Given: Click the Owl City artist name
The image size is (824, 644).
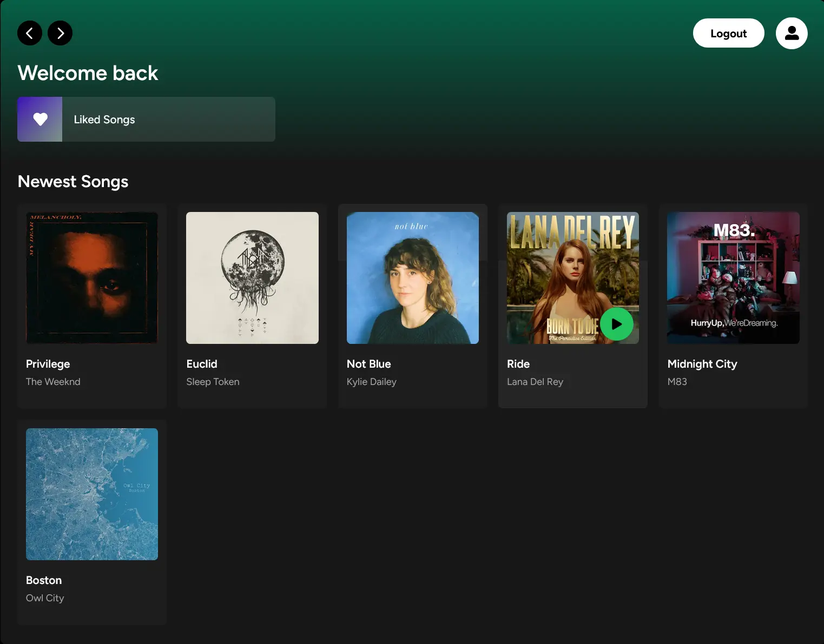Looking at the screenshot, I should [x=45, y=598].
